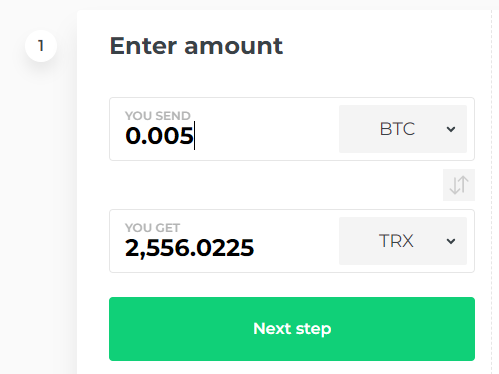This screenshot has height=374, width=499.
Task: Click the YOU SEND label
Action: point(158,116)
